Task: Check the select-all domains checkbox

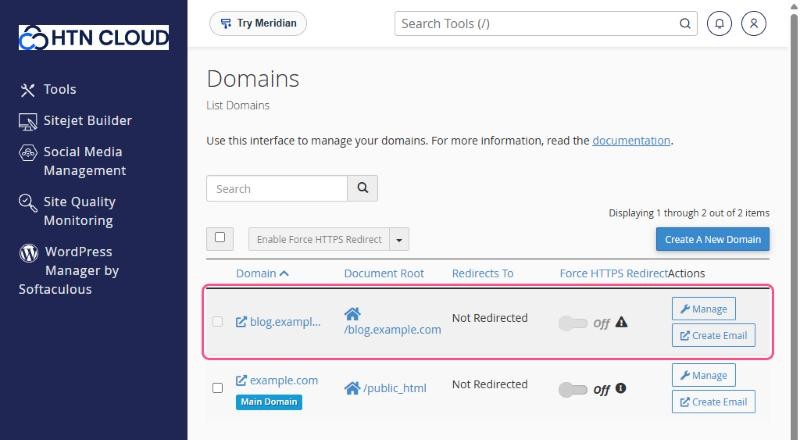Action: pyautogui.click(x=220, y=237)
